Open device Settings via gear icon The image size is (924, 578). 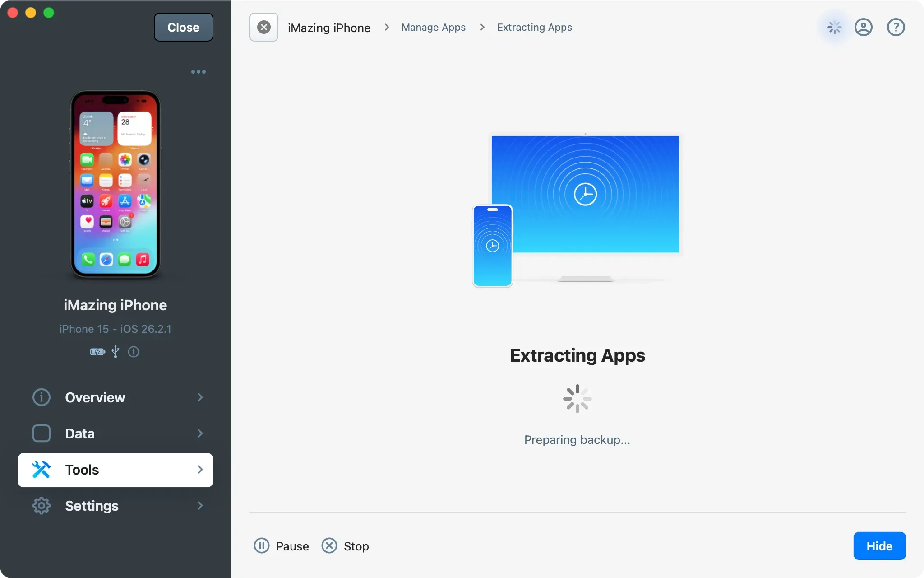[41, 505]
